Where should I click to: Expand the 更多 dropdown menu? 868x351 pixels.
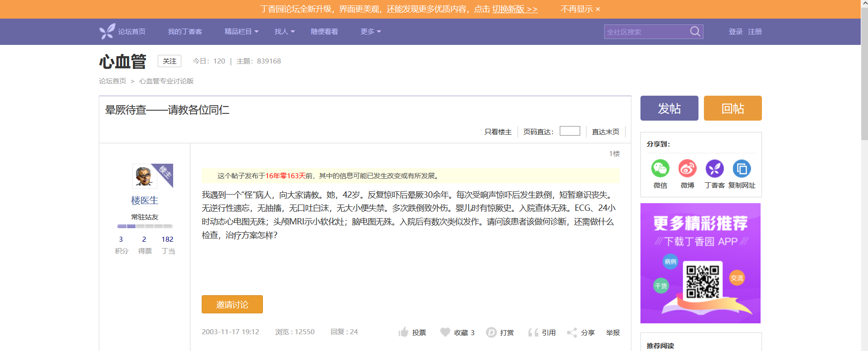371,31
